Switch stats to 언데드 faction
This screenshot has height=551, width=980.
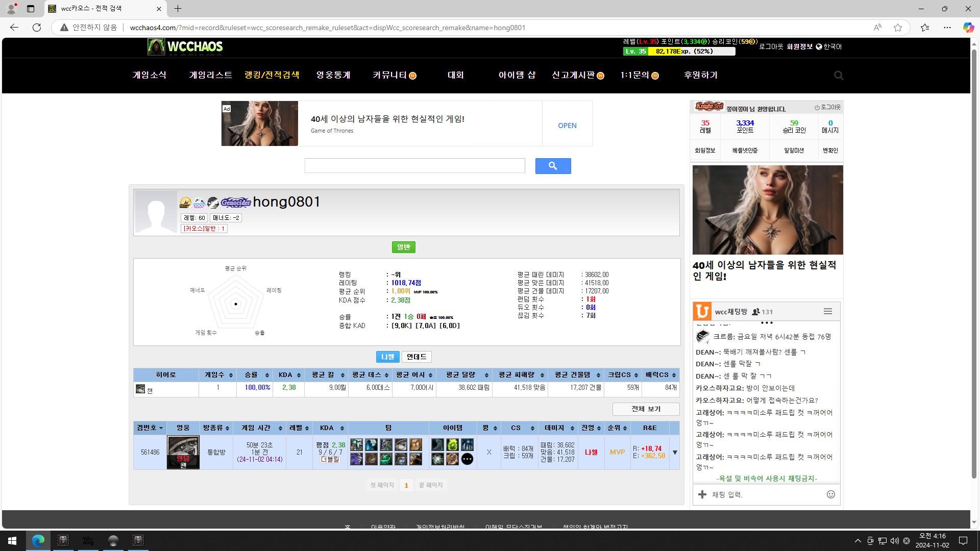416,357
